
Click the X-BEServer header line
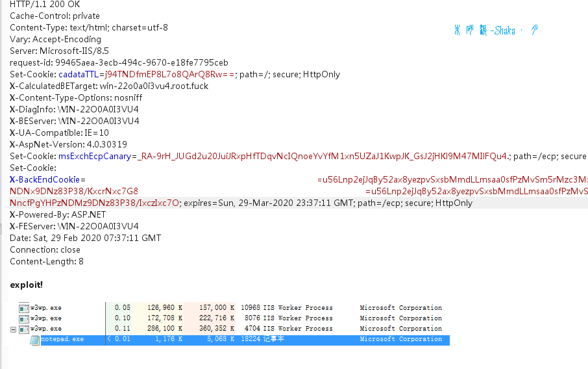[75, 121]
